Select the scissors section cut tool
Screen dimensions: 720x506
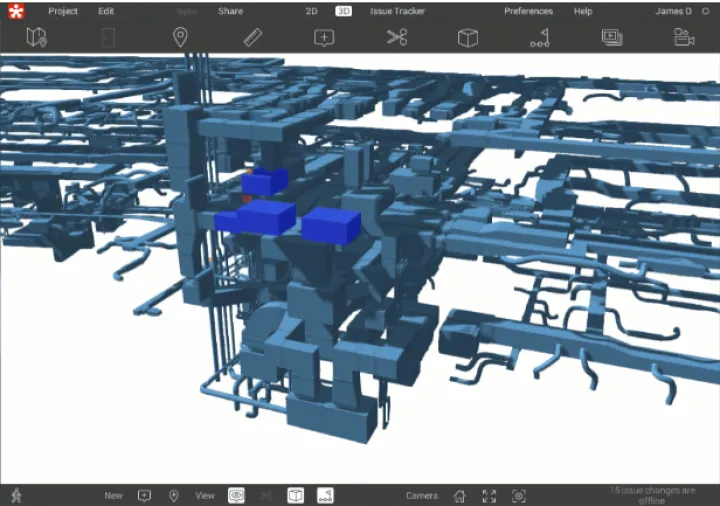[x=397, y=38]
